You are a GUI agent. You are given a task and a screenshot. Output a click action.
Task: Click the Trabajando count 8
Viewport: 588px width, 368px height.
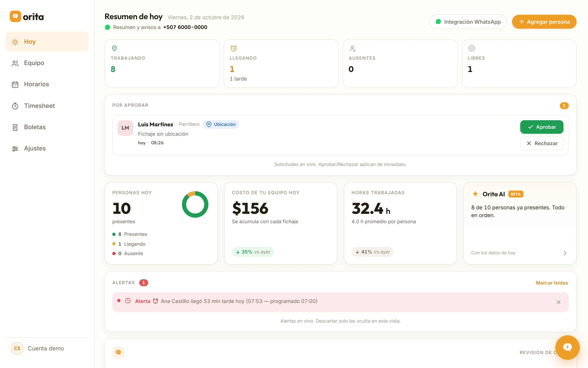(113, 69)
